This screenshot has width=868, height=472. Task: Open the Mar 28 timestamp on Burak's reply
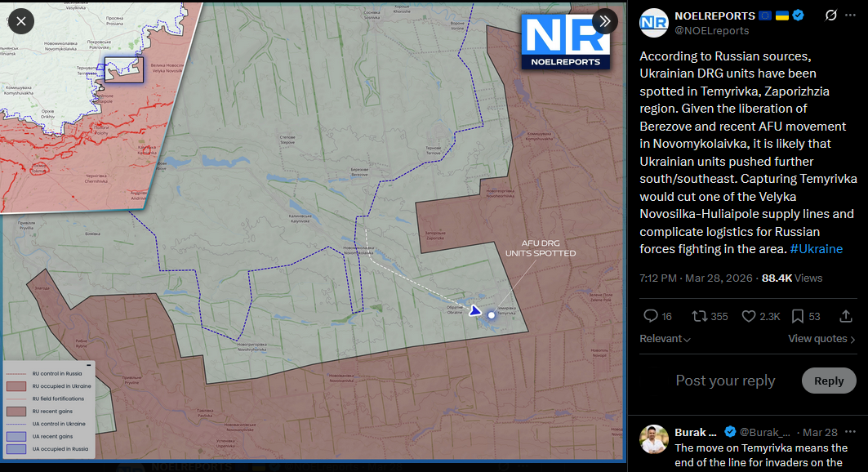tap(820, 432)
